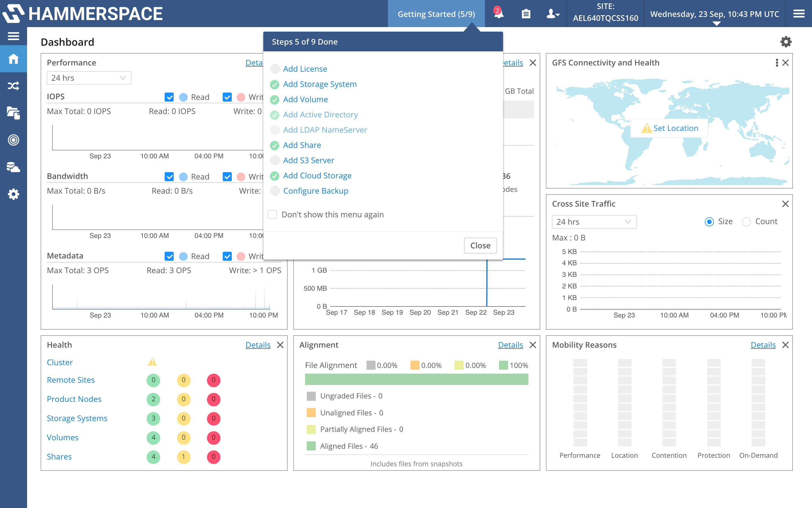The height and width of the screenshot is (508, 812).
Task: Close the Mobility Reasons panel
Action: 785,345
